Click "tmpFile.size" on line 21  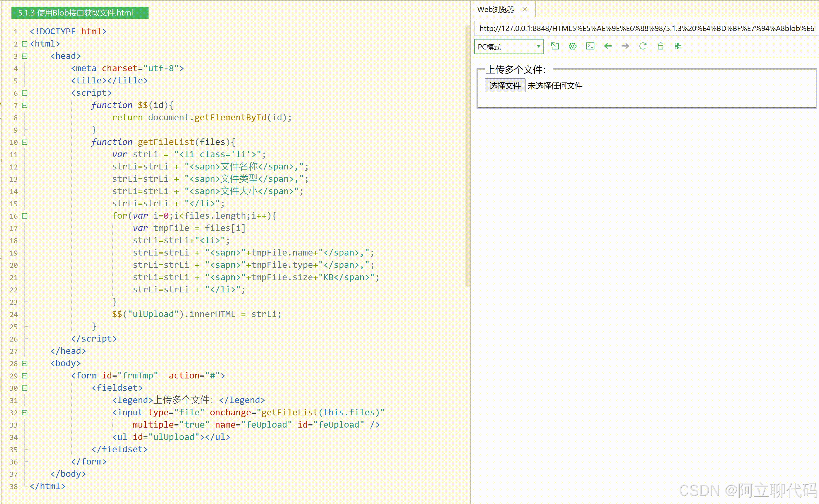pos(282,277)
